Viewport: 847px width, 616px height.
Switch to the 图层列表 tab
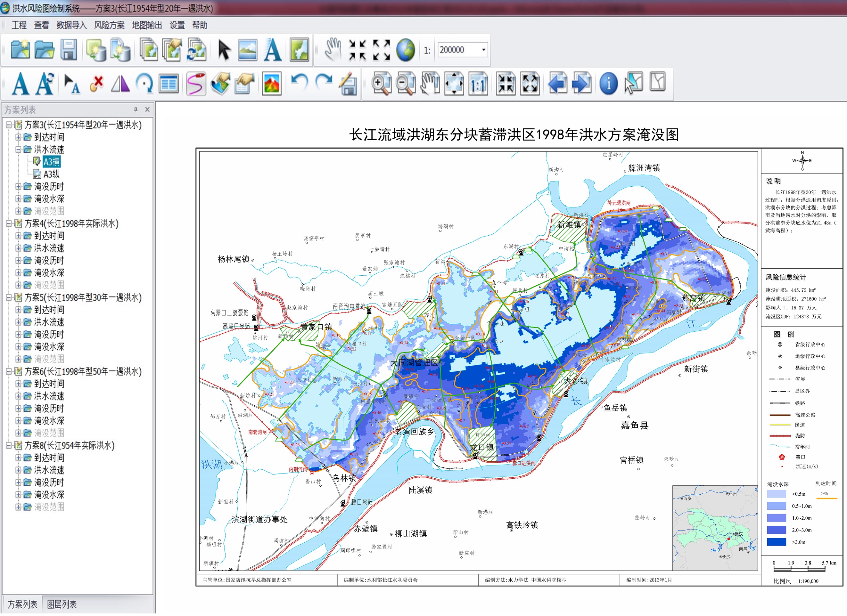tap(62, 604)
